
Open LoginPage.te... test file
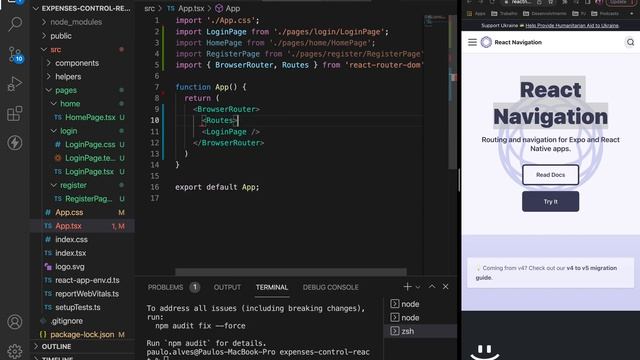[x=90, y=158]
